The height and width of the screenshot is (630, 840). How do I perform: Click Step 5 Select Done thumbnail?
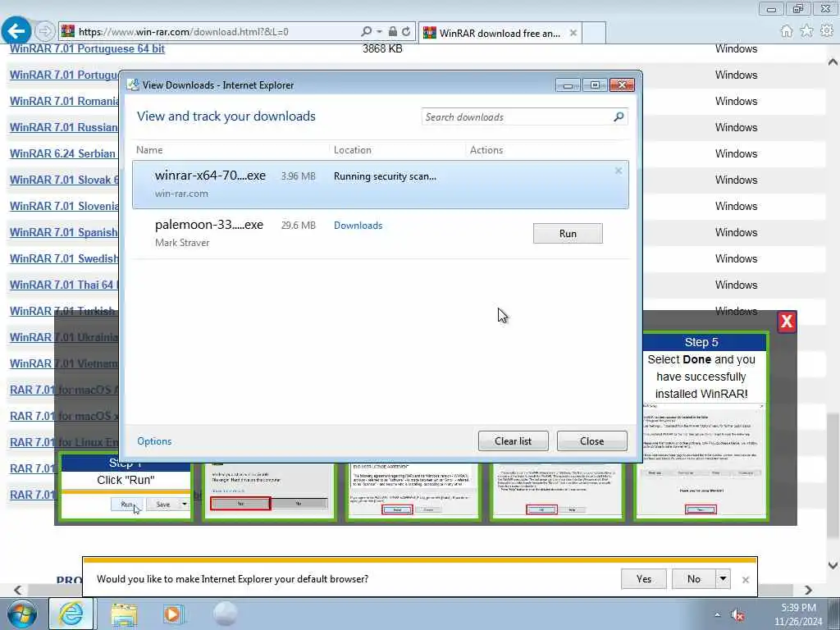point(701,427)
